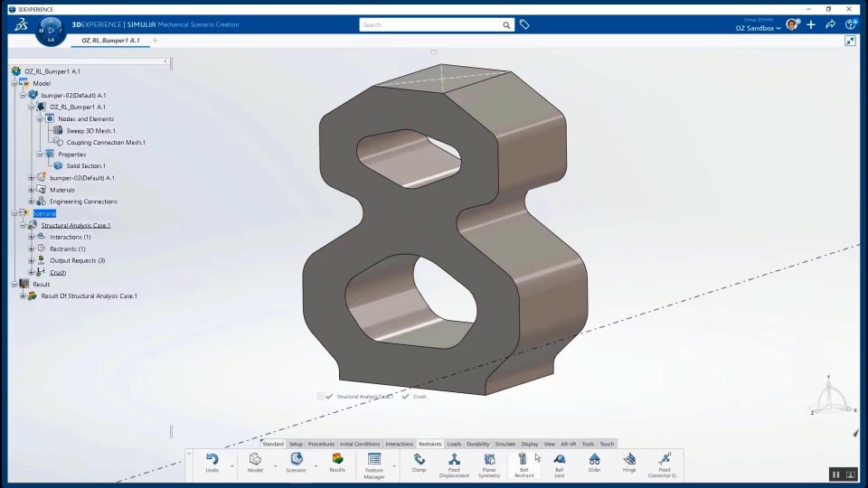
Task: Open the Results cube icon
Action: [x=337, y=459]
